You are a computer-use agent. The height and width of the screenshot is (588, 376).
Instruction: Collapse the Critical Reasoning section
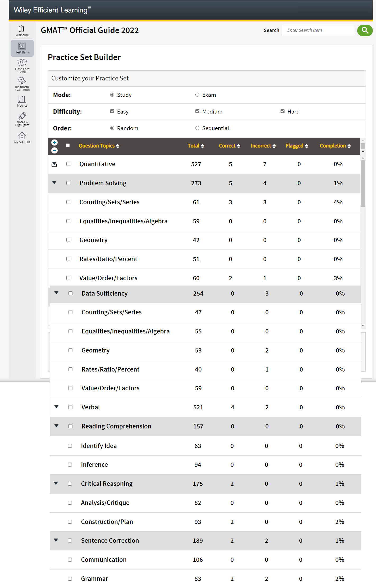pyautogui.click(x=56, y=483)
